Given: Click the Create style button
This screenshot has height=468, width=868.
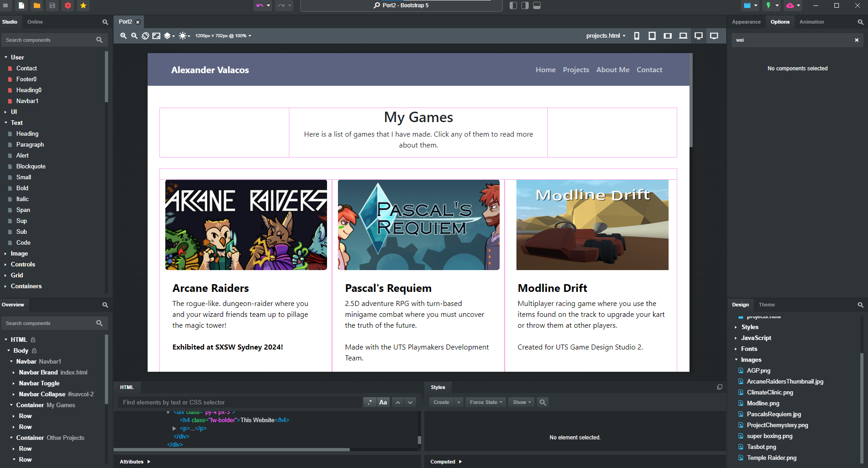Looking at the screenshot, I should (x=441, y=402).
